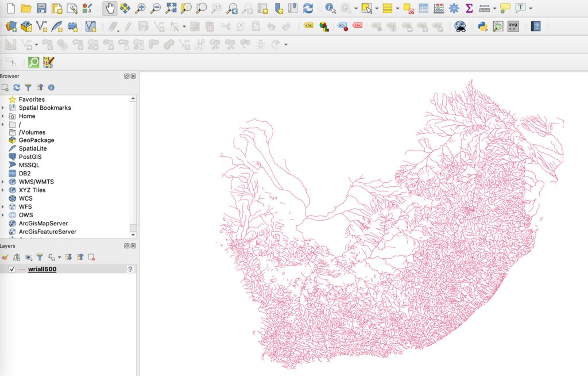Launch the MetaSearch catalog client
The height and width of the screenshot is (376, 588).
pyautogui.click(x=460, y=26)
